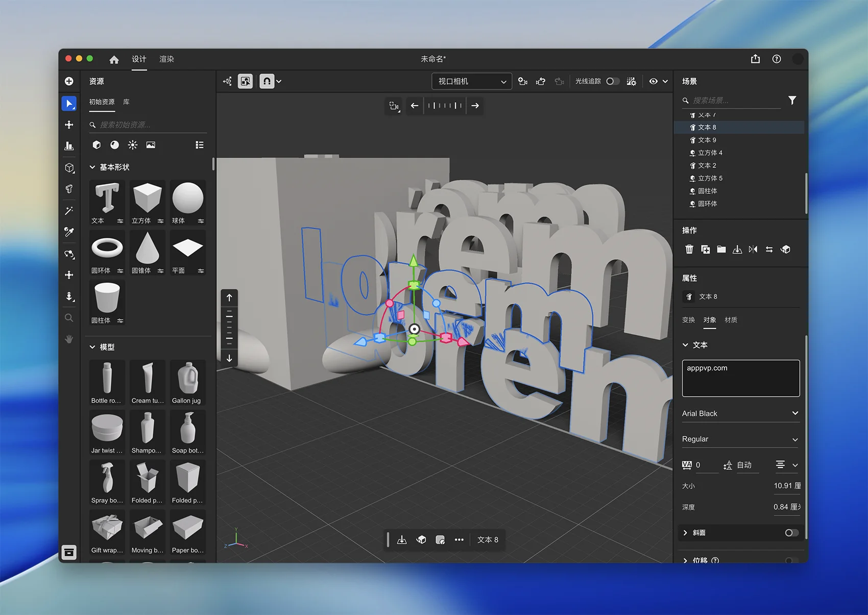Open the 材质 properties tab
Viewport: 868px width, 615px height.
(731, 320)
